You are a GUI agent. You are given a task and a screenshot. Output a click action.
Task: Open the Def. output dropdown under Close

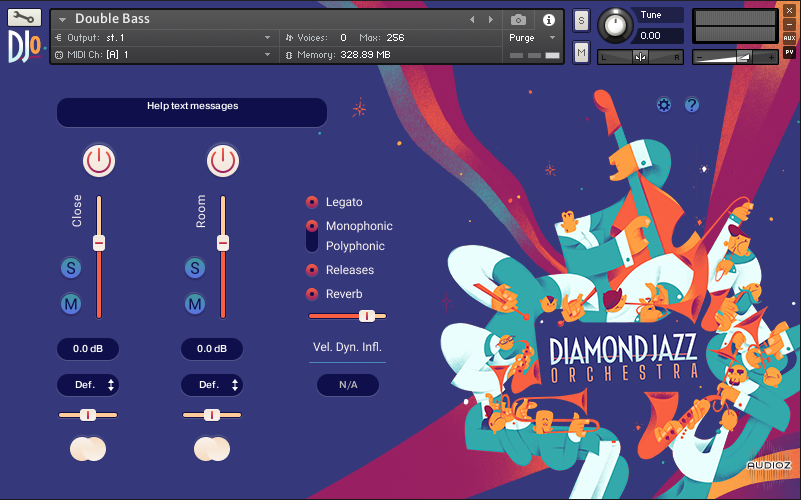click(88, 385)
